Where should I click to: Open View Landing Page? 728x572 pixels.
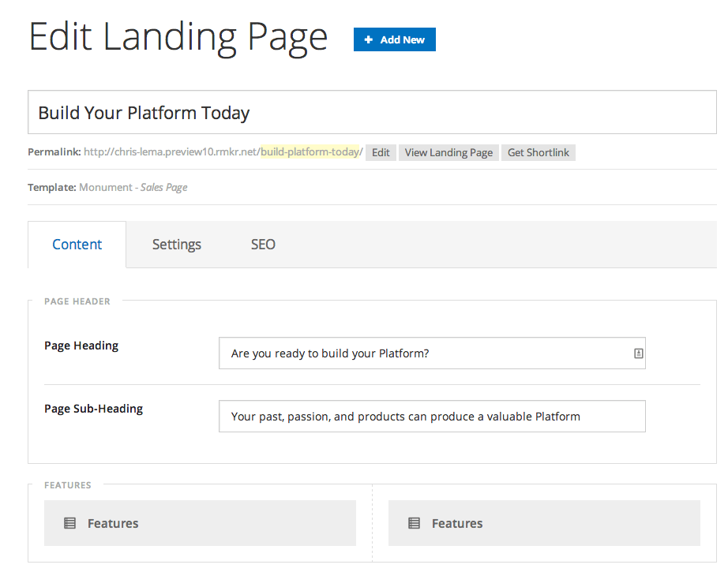coord(448,152)
